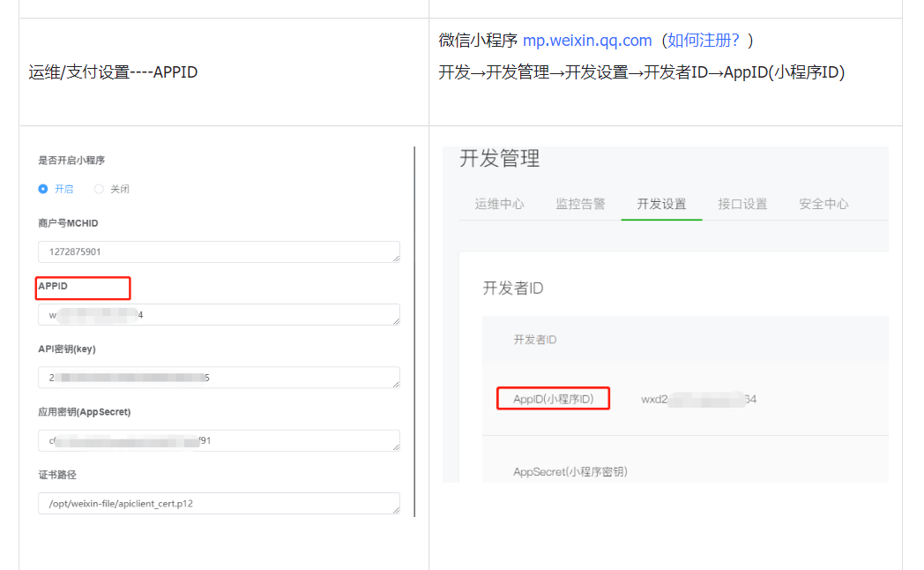
Task: Click the 证书路径 certificate path field
Action: tap(220, 504)
